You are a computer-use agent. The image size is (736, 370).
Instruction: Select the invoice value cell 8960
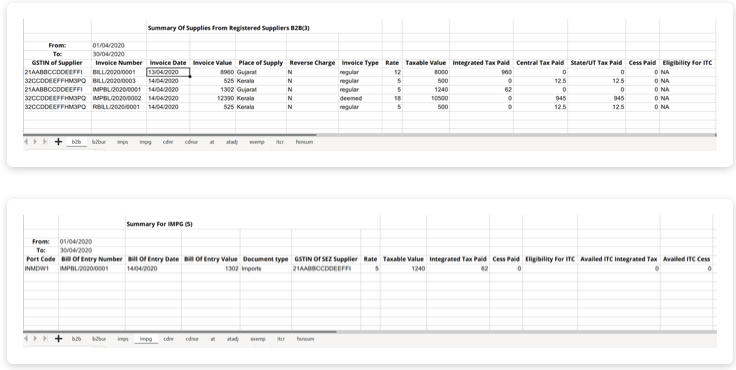tap(213, 72)
